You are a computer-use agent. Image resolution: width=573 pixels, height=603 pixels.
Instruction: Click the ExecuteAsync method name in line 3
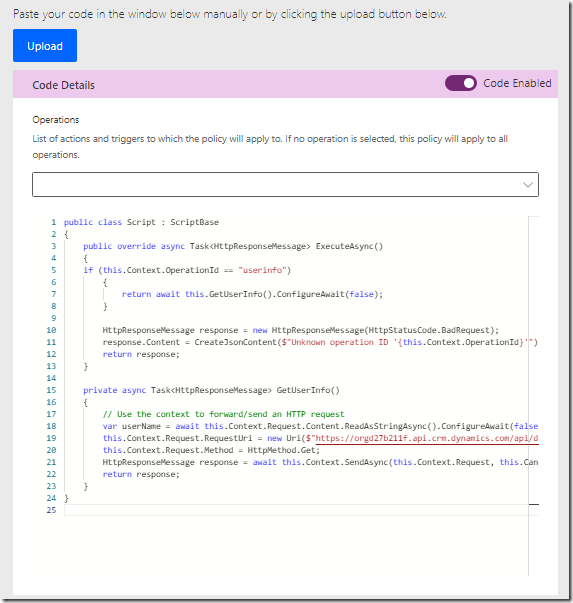(349, 246)
